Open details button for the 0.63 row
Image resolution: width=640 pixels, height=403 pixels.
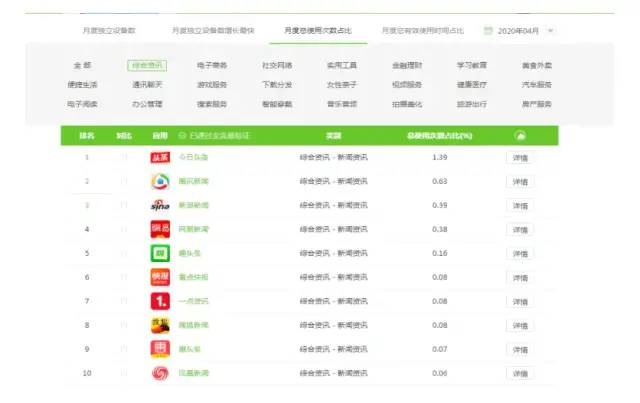520,182
